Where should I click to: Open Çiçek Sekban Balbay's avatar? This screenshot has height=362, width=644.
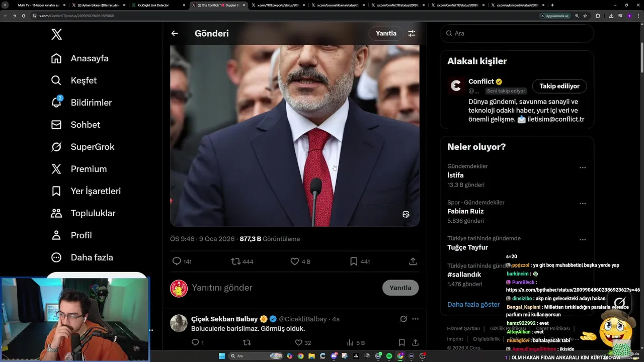179,323
